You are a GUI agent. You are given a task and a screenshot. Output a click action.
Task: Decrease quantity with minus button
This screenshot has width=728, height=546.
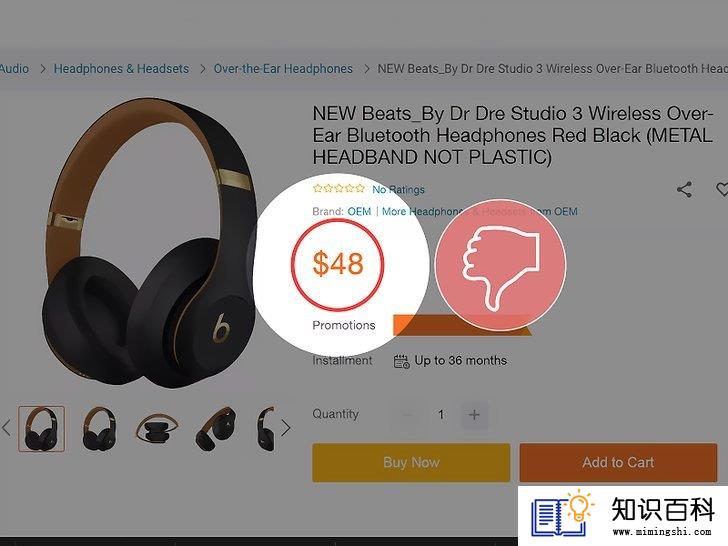pos(408,415)
